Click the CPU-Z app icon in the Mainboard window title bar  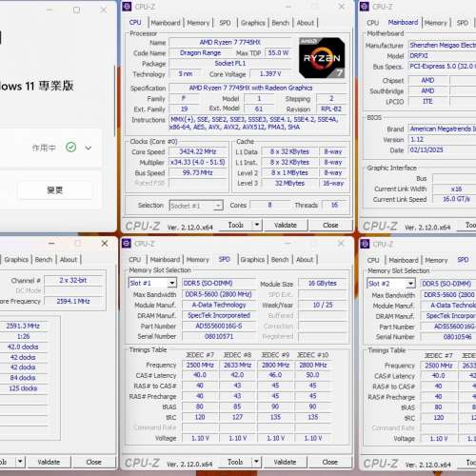tap(365, 7)
